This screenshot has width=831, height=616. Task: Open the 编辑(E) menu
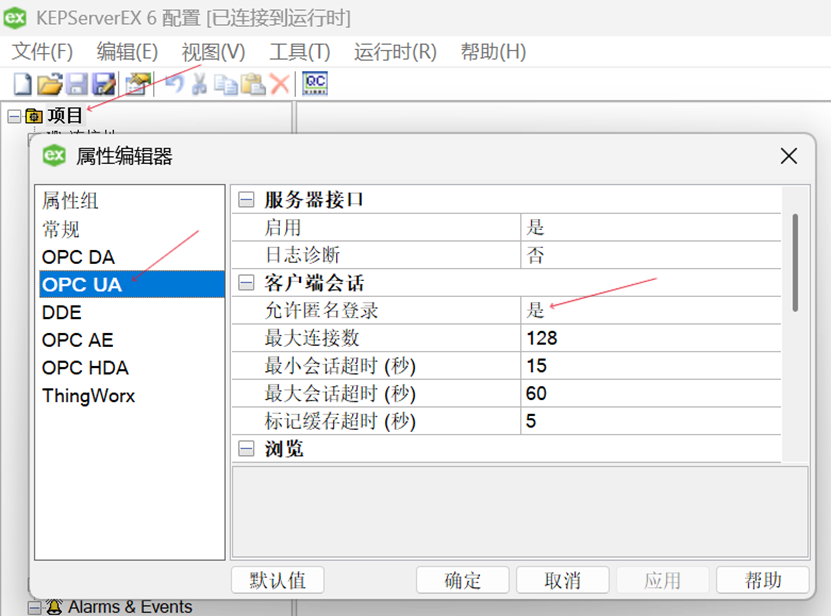(x=127, y=52)
